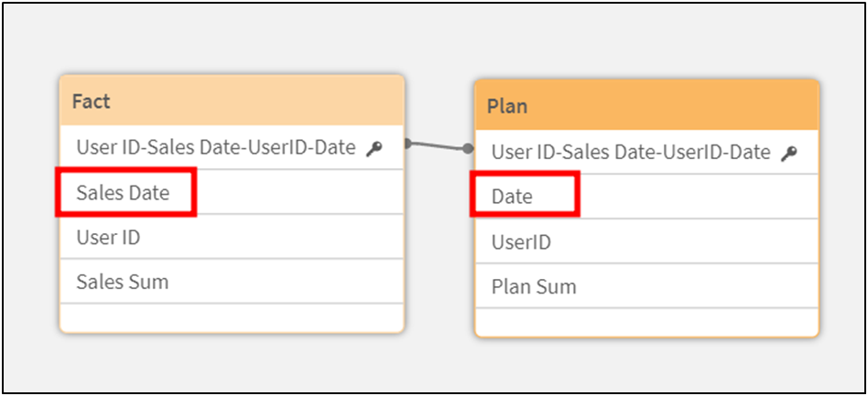Choose the User ID field in Fact
Image resolution: width=868 pixels, height=396 pixels.
pyautogui.click(x=108, y=238)
